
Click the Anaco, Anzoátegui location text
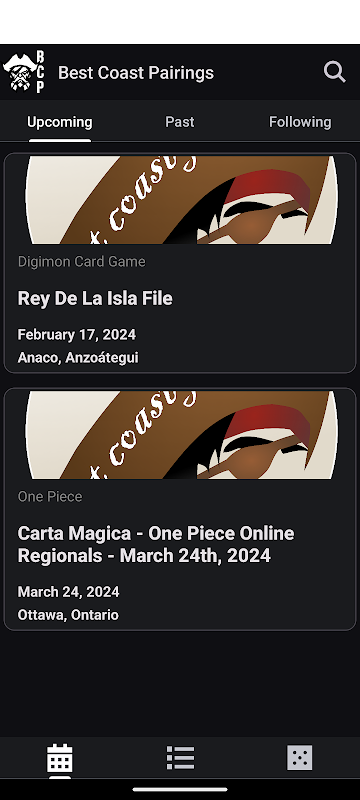click(x=78, y=357)
